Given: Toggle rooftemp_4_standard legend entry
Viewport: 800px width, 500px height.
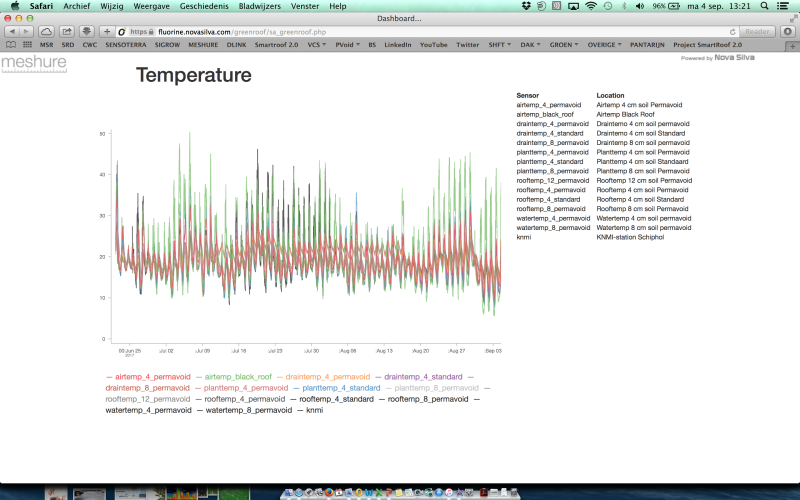Looking at the screenshot, I should 332,399.
